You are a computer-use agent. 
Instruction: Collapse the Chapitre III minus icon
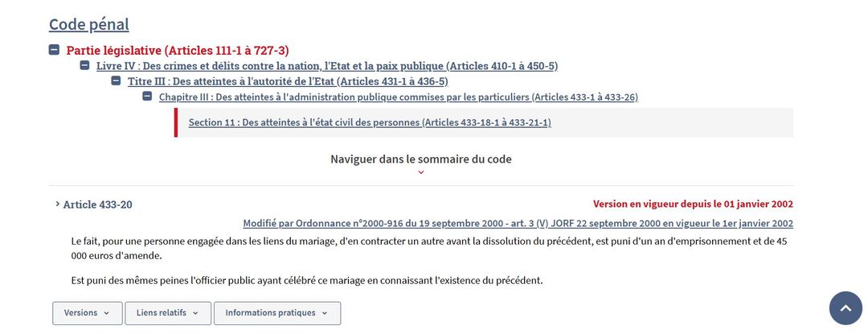[147, 97]
